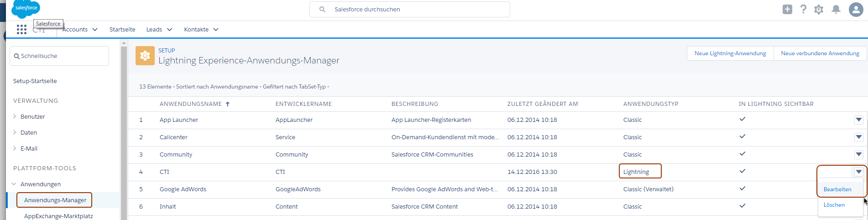Click Neue verbundene Anwendung button

(x=820, y=53)
